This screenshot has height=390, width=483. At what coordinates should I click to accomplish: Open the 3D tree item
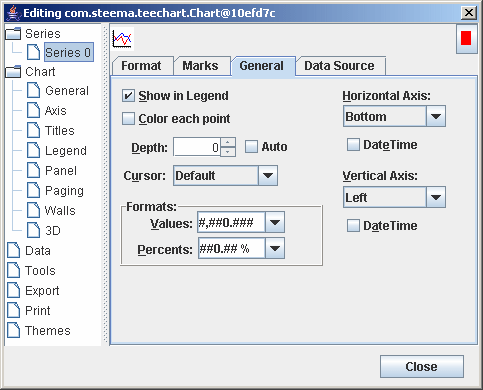53,231
